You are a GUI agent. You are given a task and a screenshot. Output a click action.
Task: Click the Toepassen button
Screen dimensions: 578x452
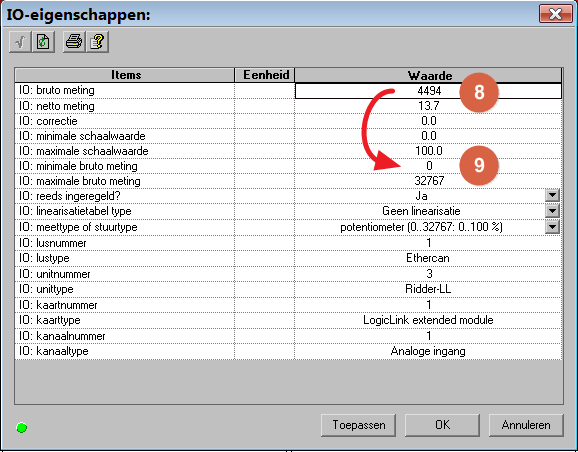tap(359, 425)
